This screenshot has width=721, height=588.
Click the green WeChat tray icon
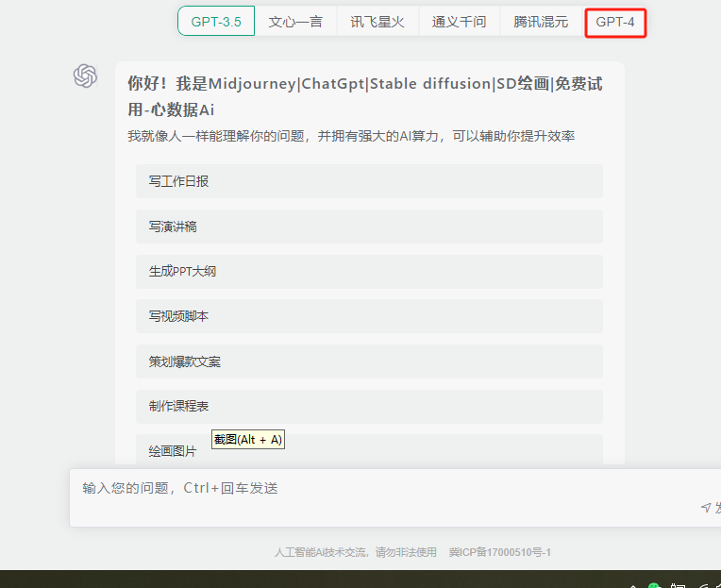coord(654,585)
